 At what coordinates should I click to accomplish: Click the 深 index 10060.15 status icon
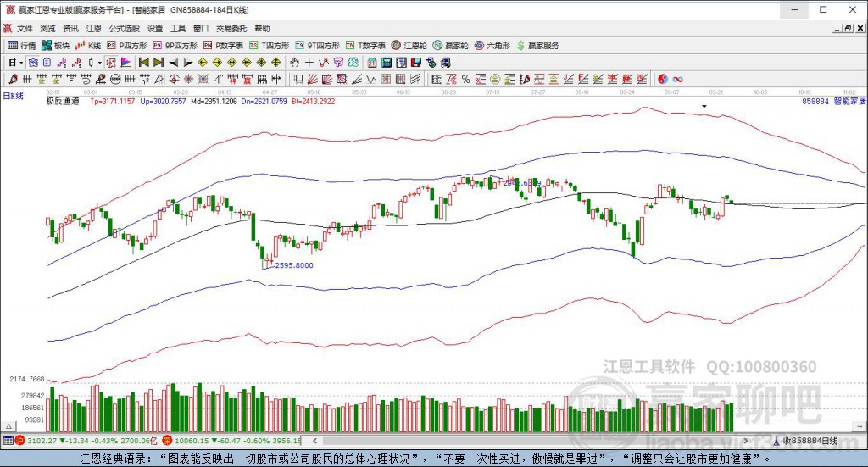coord(167,441)
